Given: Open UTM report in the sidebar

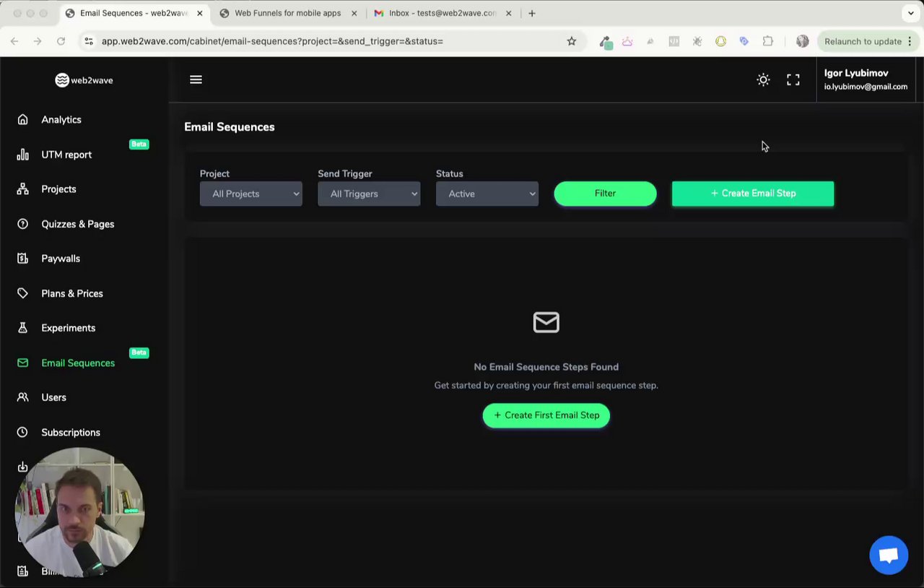Looking at the screenshot, I should tap(66, 155).
